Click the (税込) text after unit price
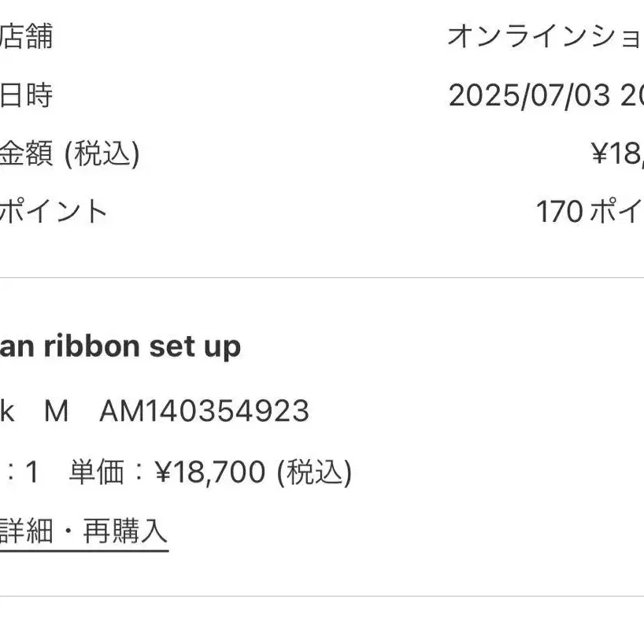This screenshot has width=644, height=644. (x=315, y=472)
